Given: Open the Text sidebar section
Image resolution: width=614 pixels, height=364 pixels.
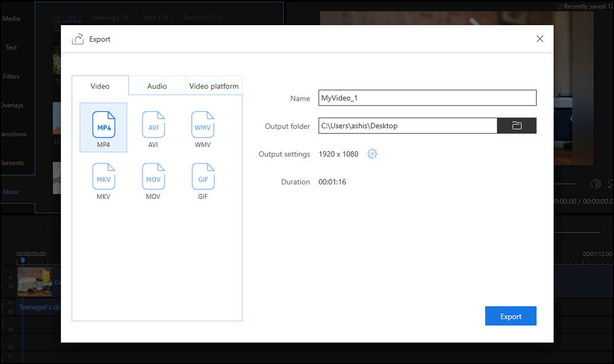Looking at the screenshot, I should coord(11,48).
